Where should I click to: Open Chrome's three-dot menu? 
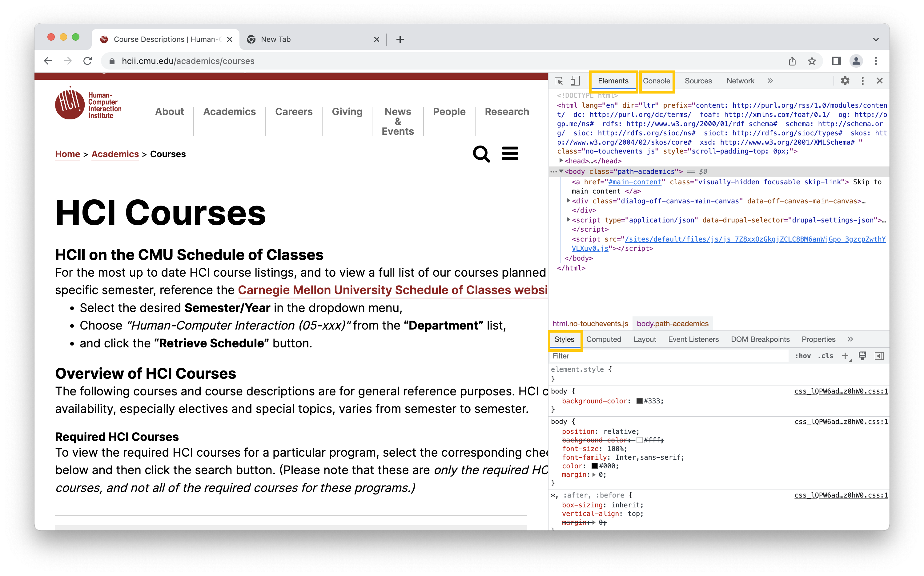click(876, 61)
